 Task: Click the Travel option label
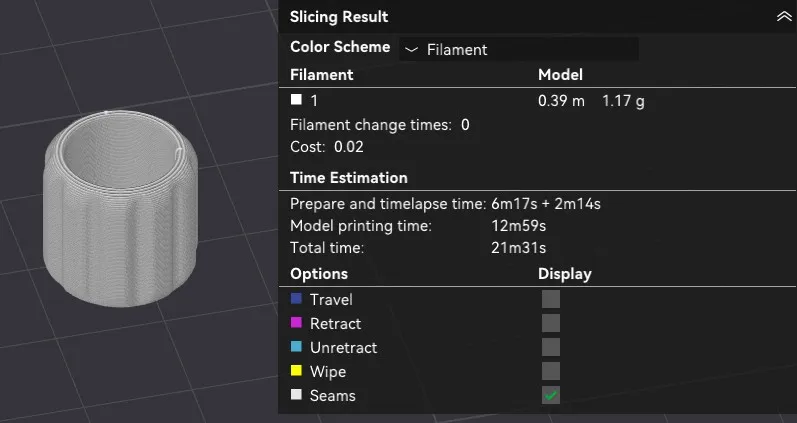pos(331,299)
